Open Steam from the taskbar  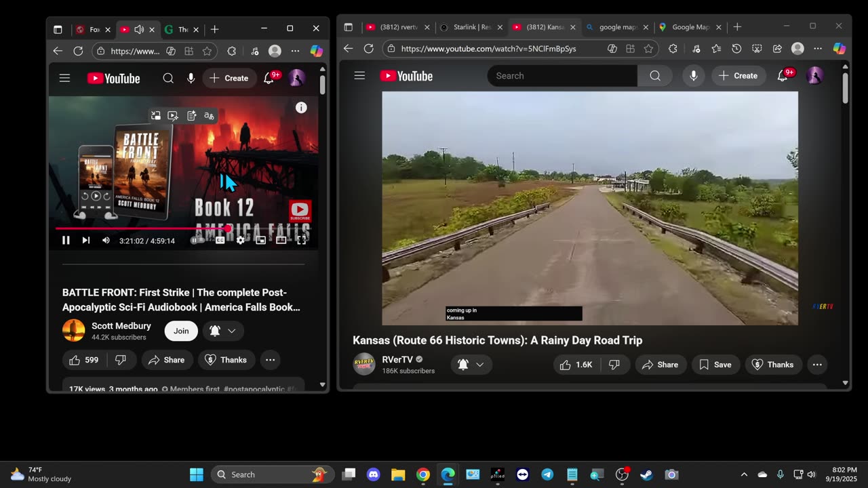tap(646, 474)
